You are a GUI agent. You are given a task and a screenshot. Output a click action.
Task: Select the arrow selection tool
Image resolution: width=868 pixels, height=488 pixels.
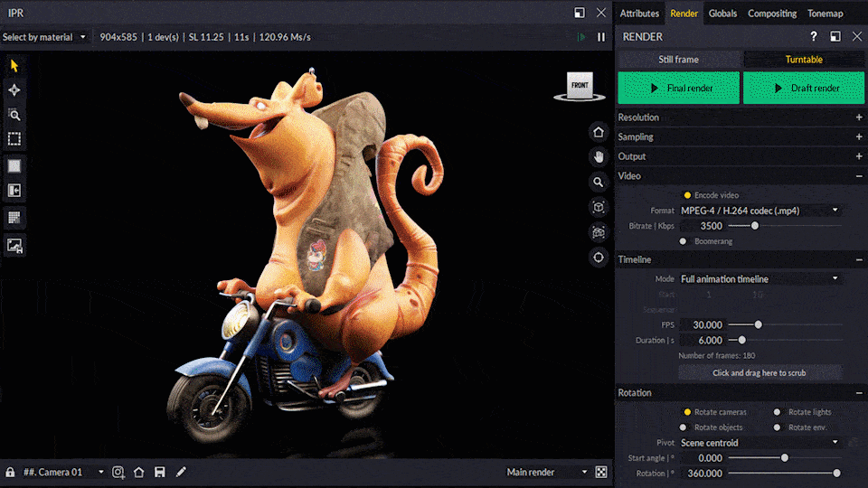[x=14, y=65]
